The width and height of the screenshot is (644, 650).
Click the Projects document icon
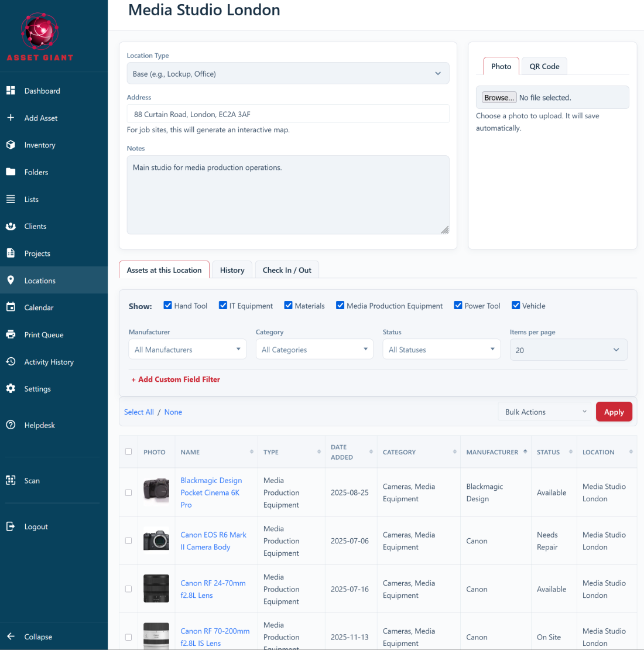tap(11, 253)
